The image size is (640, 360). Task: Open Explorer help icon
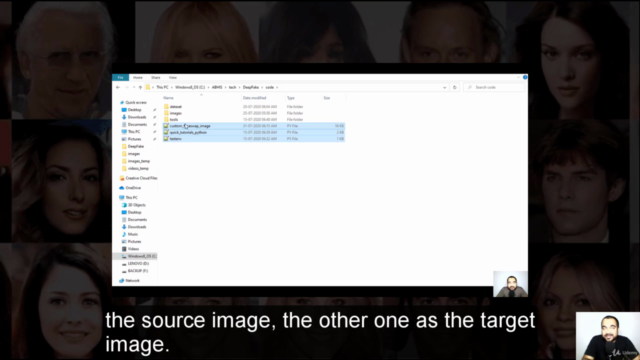tap(525, 77)
